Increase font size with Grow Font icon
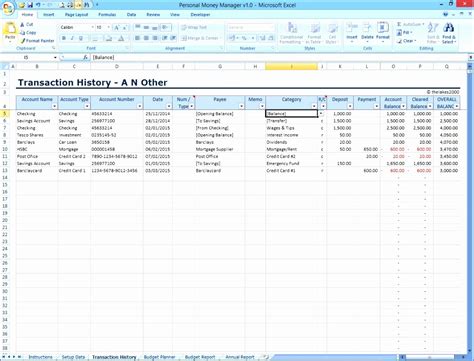The image size is (474, 361). [x=117, y=28]
